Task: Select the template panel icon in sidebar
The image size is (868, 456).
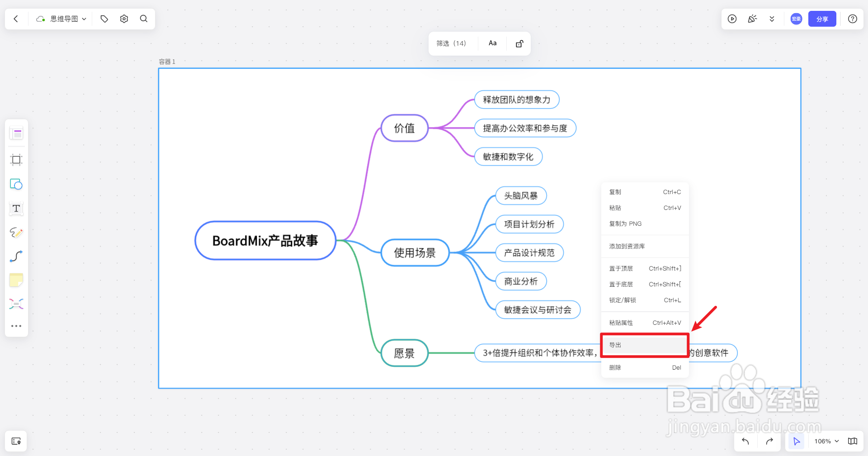Action: click(x=16, y=133)
